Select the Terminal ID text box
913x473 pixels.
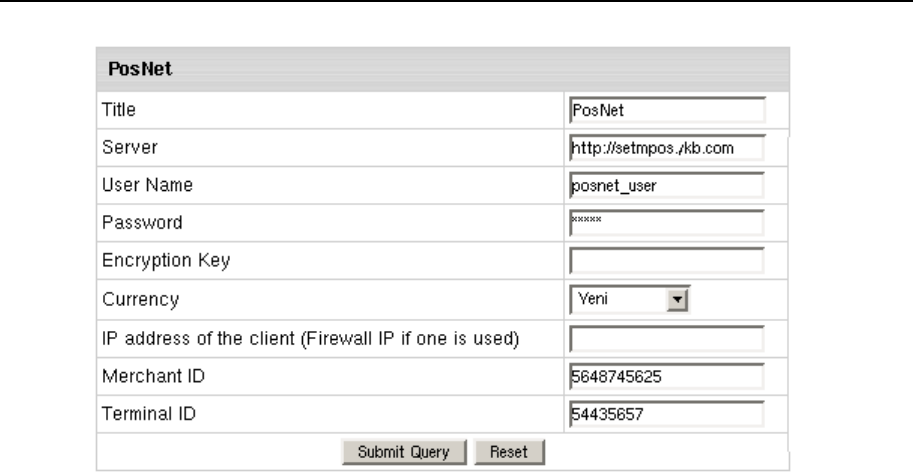click(666, 413)
